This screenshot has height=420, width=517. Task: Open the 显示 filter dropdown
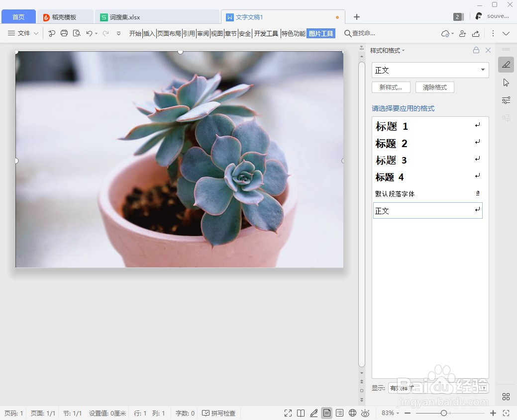pos(438,388)
